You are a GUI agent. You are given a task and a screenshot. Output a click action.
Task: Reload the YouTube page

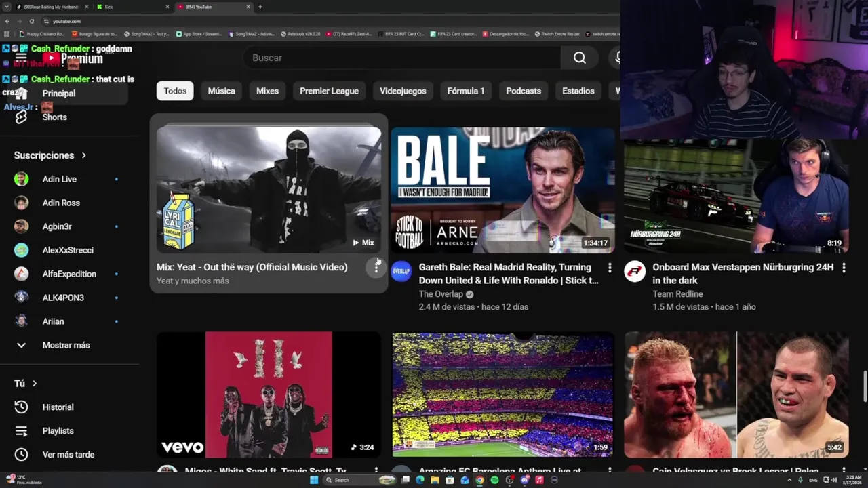[31, 21]
